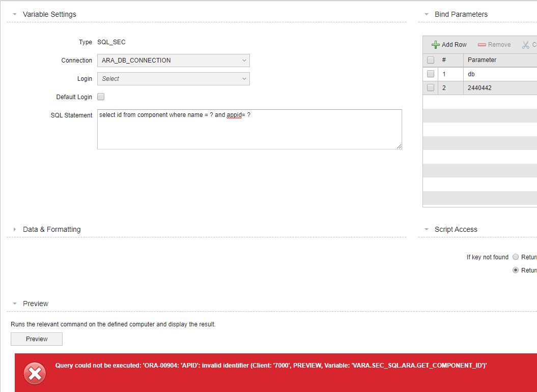
Task: Click the Preview button to run query
Action: (x=36, y=339)
